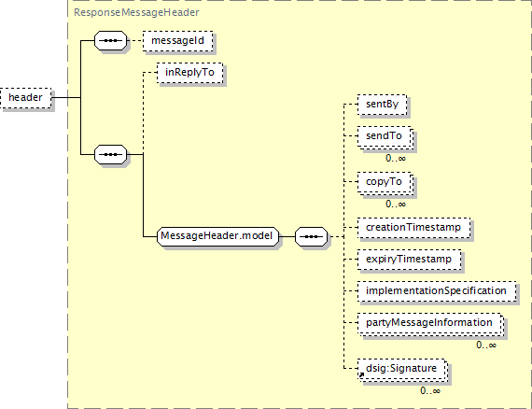The image size is (532, 409).
Task: Click the 0..∞ cardinality under partyMessageInformation
Action: pos(486,346)
